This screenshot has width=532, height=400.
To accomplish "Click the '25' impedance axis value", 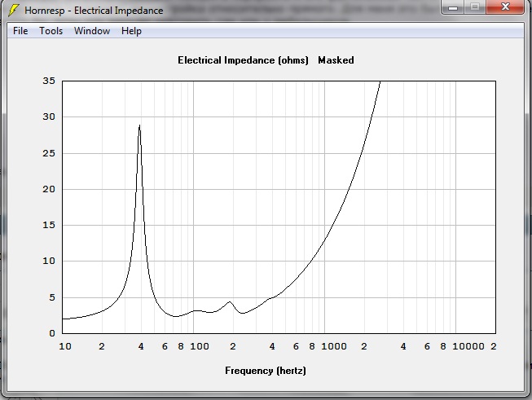I will point(49,153).
